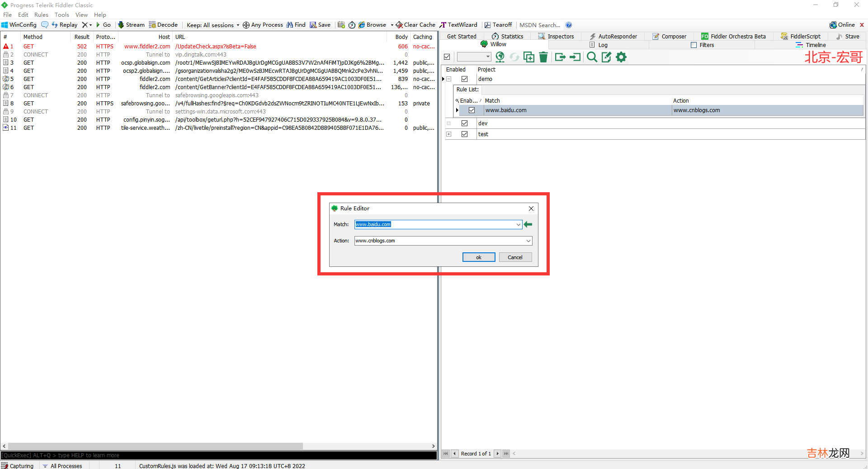Open the Match field dropdown in Rule Editor
The height and width of the screenshot is (469, 868).
[518, 224]
